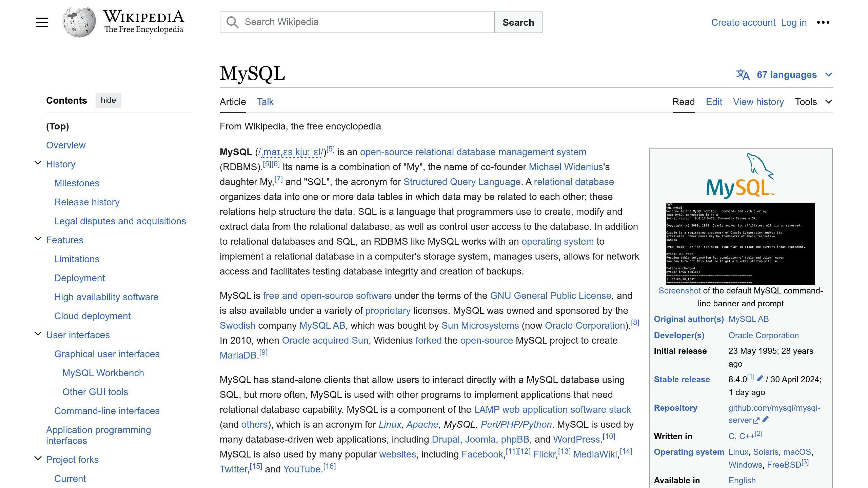This screenshot has height=488, width=868.
Task: Open GNU General Public License link
Action: click(x=551, y=296)
